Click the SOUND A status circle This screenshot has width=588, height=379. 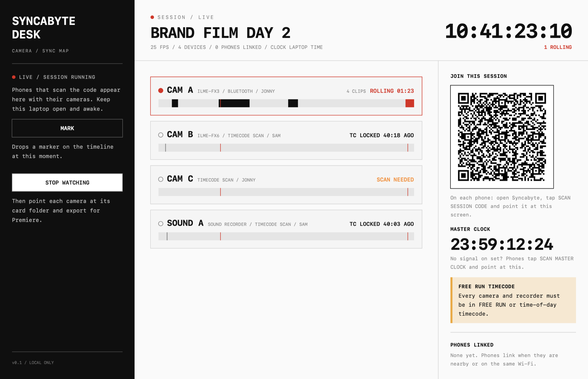(x=161, y=224)
